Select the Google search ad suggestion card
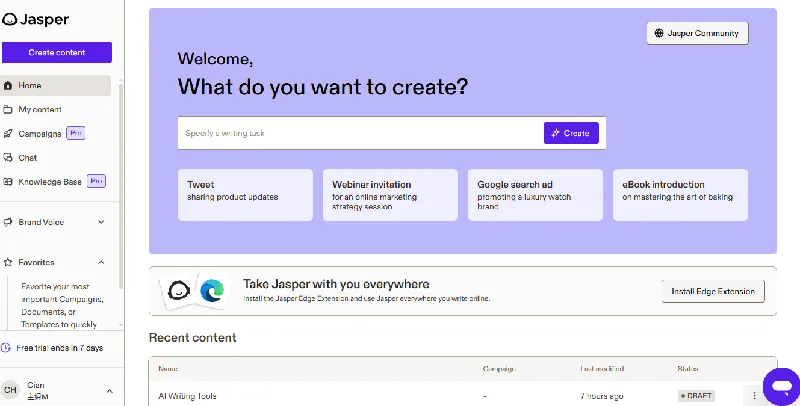The image size is (800, 406). pos(535,195)
